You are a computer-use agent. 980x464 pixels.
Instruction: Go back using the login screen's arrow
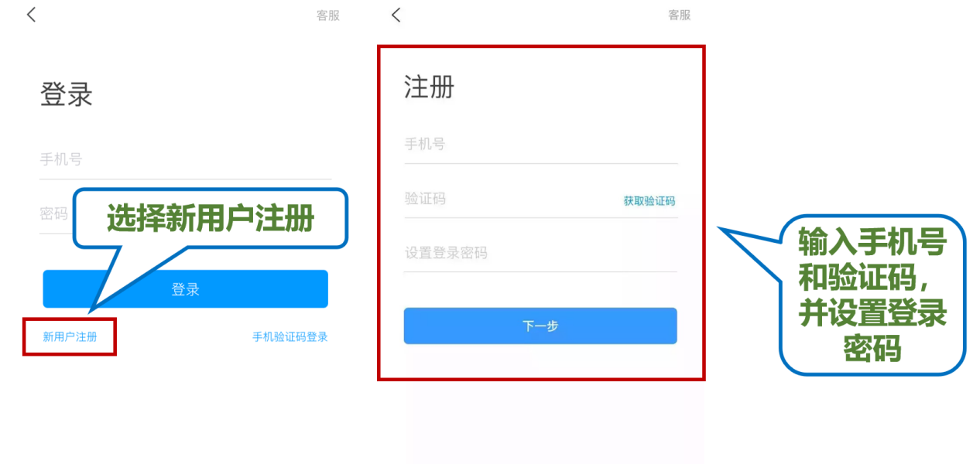[x=31, y=15]
